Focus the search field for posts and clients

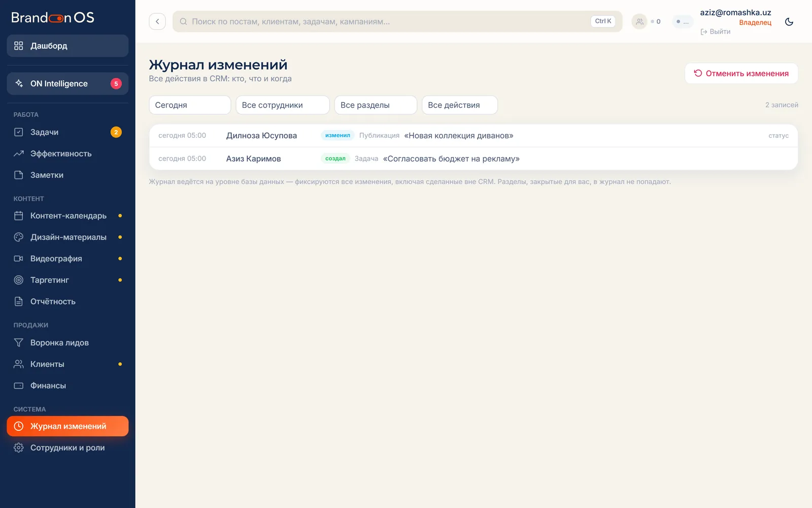(x=397, y=21)
